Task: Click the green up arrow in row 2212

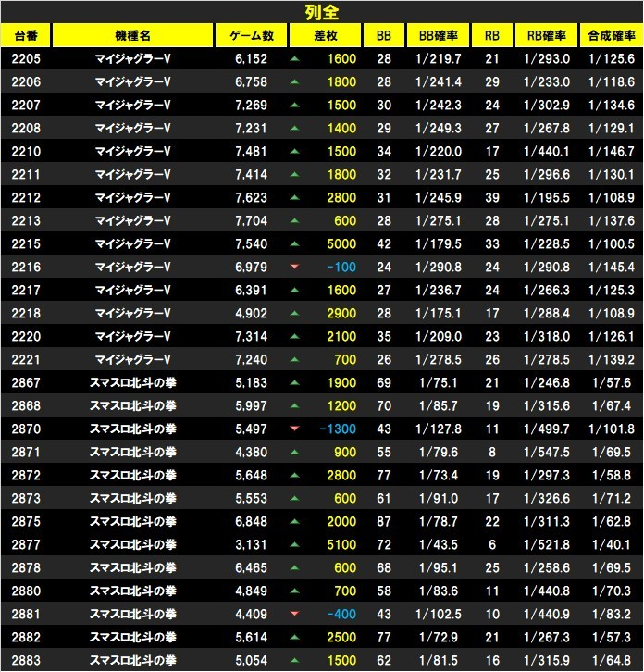Action: coord(294,197)
